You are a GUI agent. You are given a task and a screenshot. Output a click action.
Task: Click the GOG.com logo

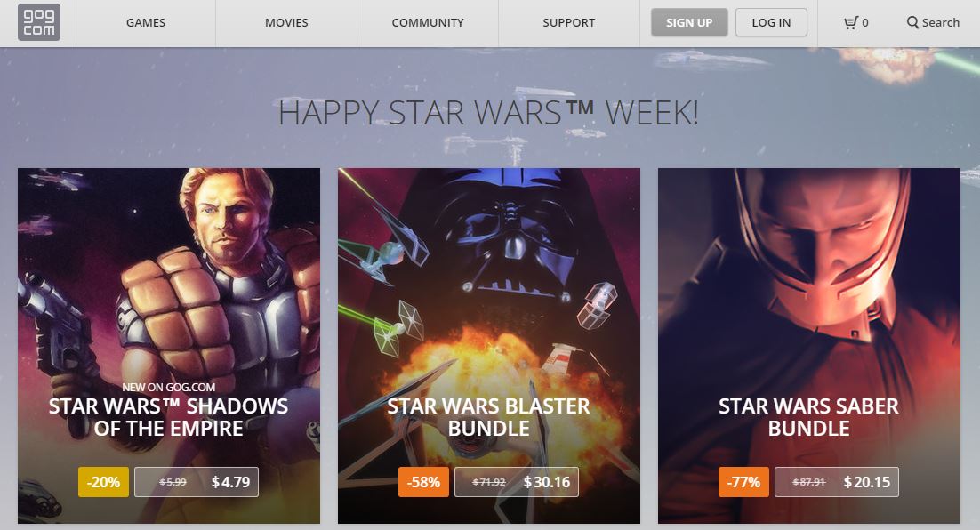pos(39,22)
